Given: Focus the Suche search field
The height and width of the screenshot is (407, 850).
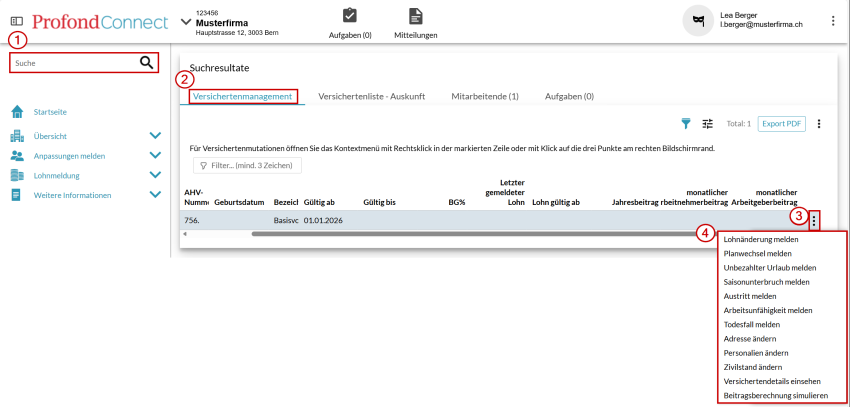Looking at the screenshot, I should click(x=84, y=63).
